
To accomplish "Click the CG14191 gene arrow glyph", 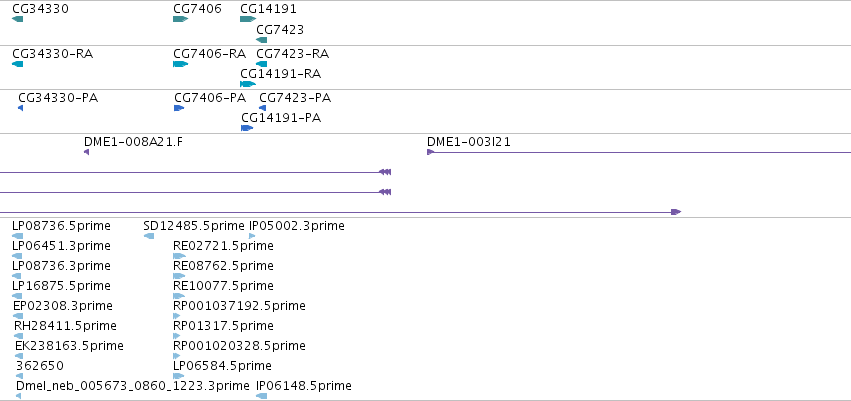I will [248, 19].
